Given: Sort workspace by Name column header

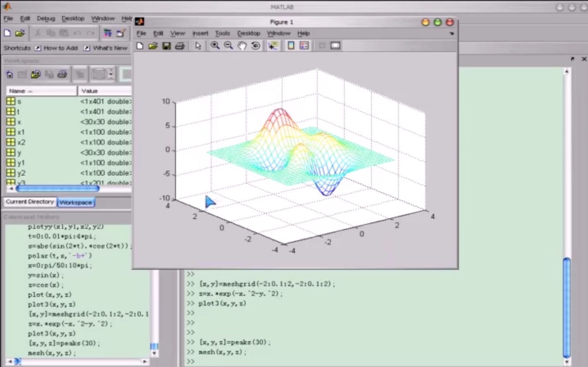Looking at the screenshot, I should coord(41,91).
